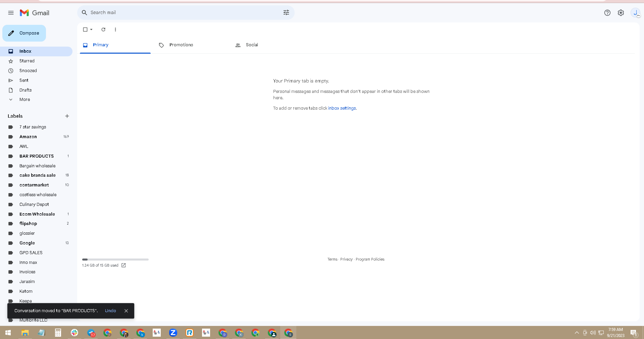The width and height of the screenshot is (644, 339).
Task: Switch to the Social tab
Action: pyautogui.click(x=268, y=45)
